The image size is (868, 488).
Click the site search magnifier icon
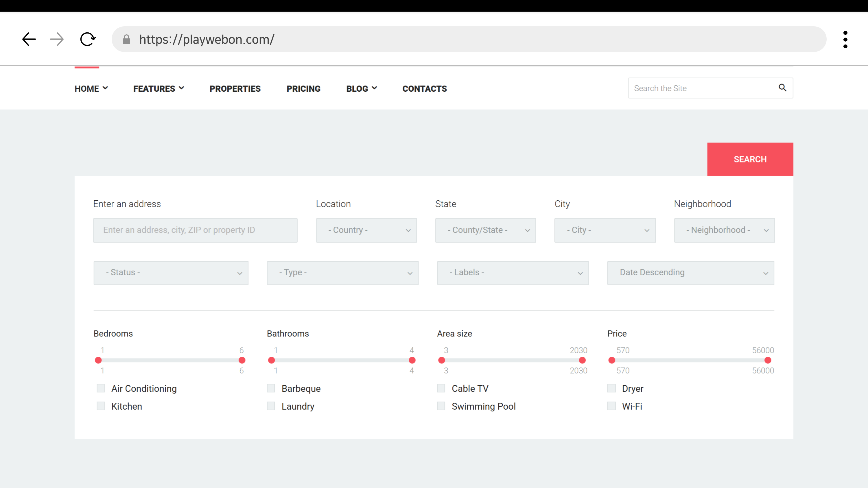click(782, 88)
